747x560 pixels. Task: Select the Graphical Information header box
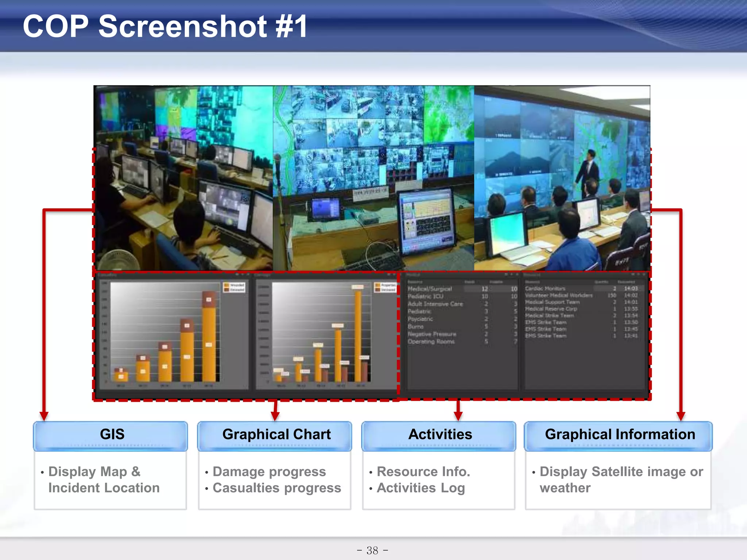[618, 435]
